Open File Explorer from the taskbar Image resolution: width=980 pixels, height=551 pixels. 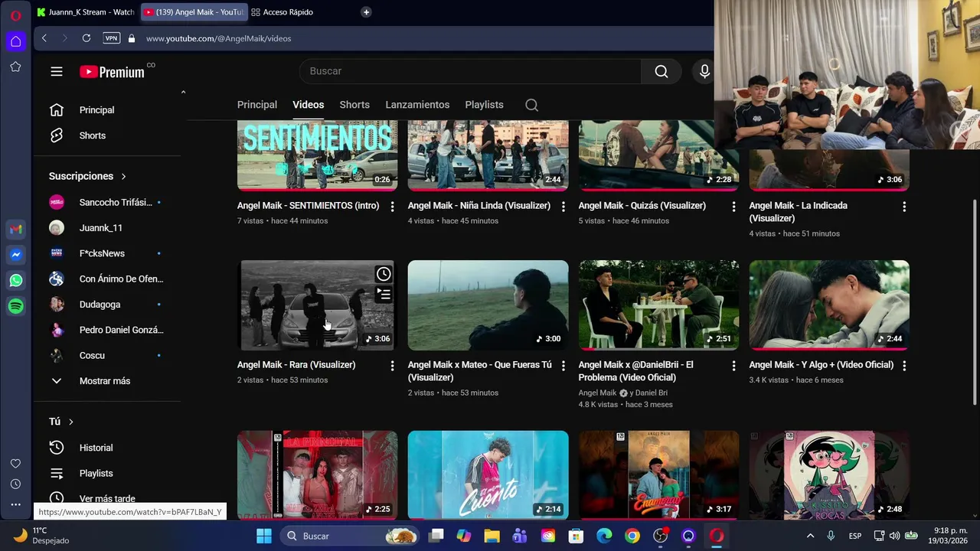[x=492, y=536]
